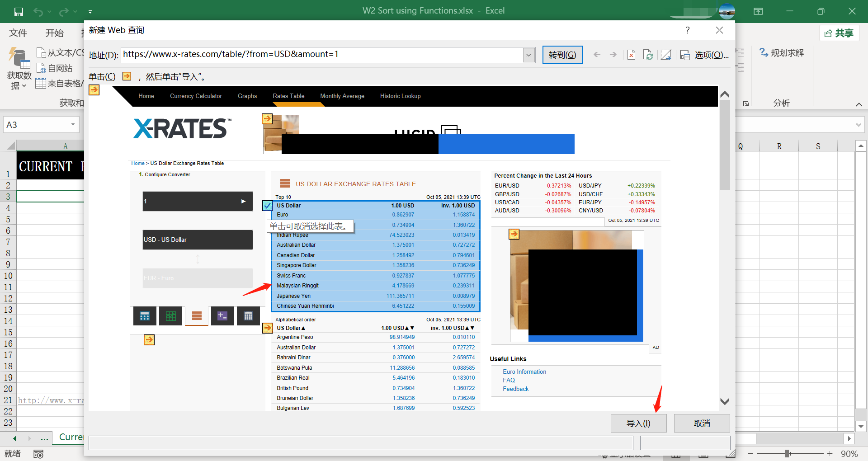Click the Stop page icon with the red X
The image size is (868, 461).
[631, 55]
